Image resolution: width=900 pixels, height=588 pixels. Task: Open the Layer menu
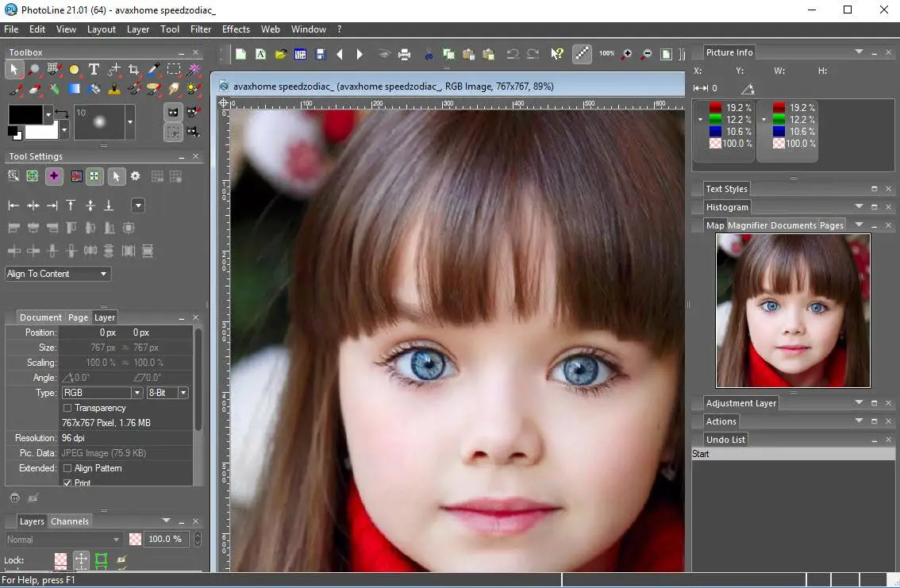pyautogui.click(x=138, y=29)
